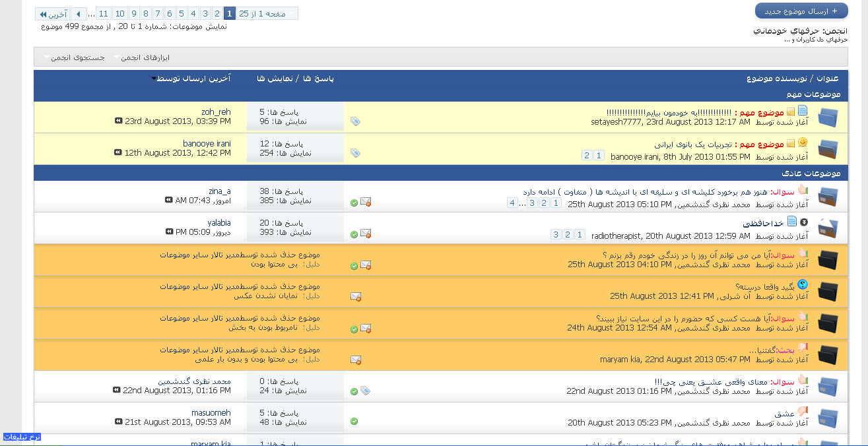Go to last post by zoh_reh arrow icon
Viewport: 868px width, 446px height.
(x=118, y=121)
